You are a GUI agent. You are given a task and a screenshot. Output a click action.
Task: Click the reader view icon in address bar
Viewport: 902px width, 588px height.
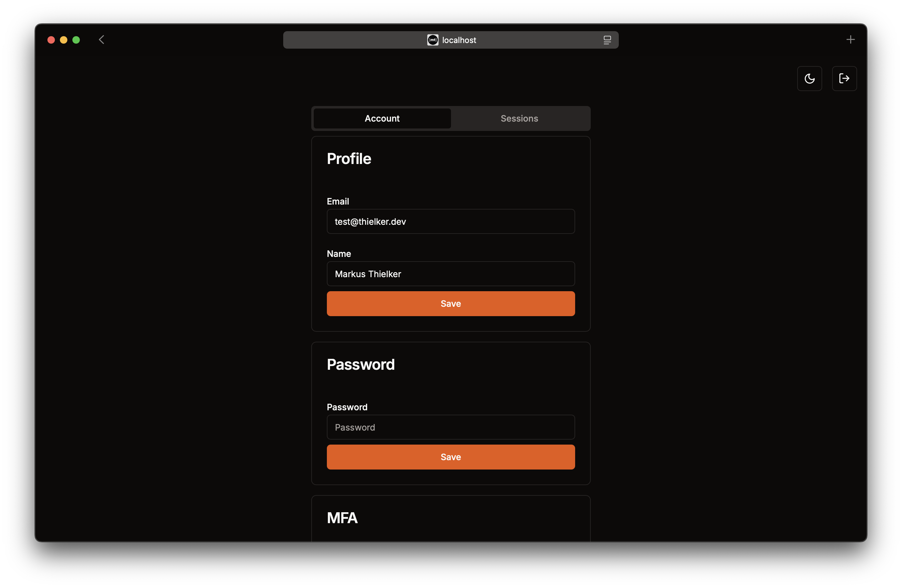tap(607, 40)
